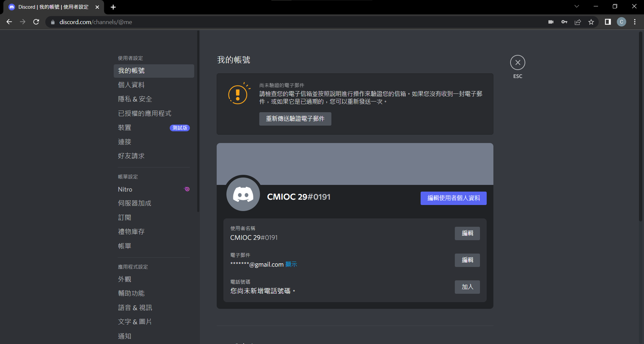644x344 pixels.
Task: Open 伺服器加成 settings
Action: point(154,203)
